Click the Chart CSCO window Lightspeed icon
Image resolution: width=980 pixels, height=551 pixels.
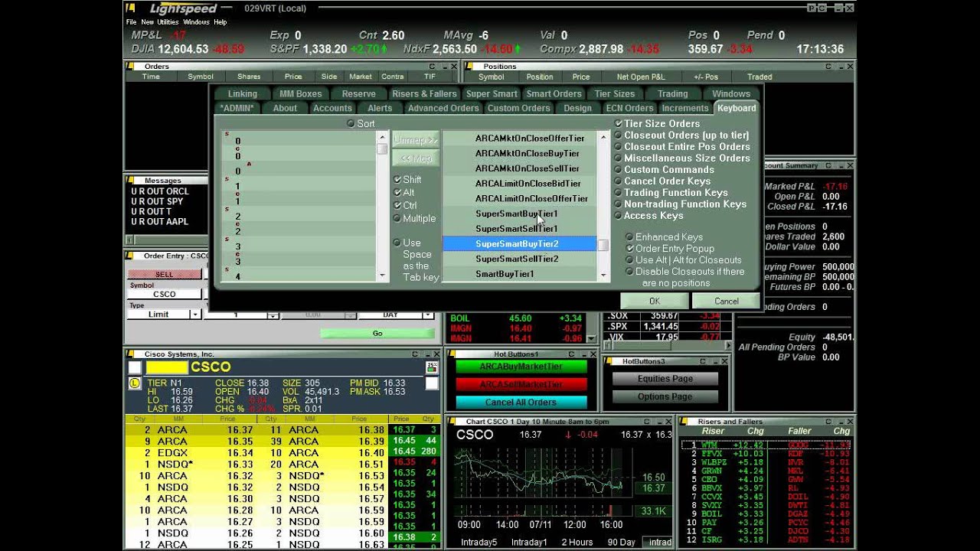[x=452, y=421]
